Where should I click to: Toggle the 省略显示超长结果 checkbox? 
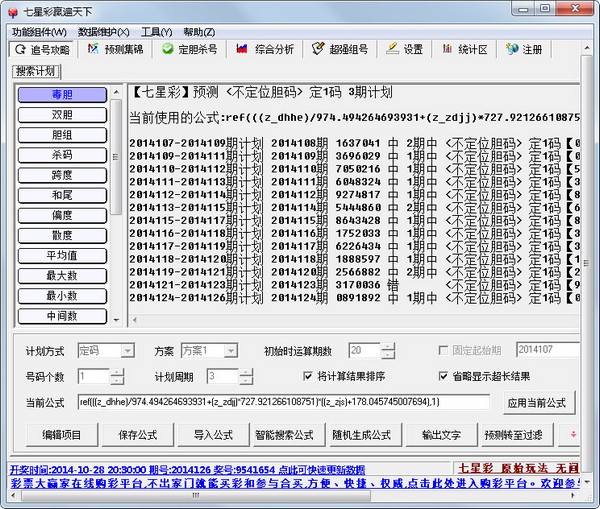pyautogui.click(x=443, y=376)
